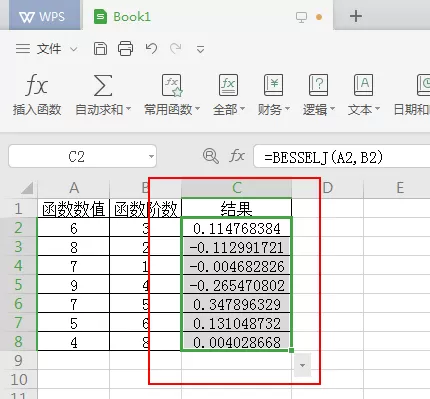
Task: Undo the last action
Action: coord(151,49)
